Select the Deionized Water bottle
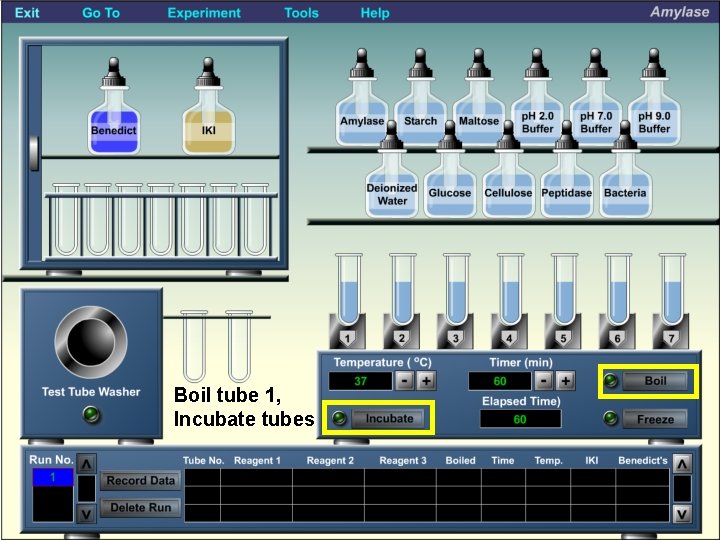Screen dimensions: 720x540 392,169
